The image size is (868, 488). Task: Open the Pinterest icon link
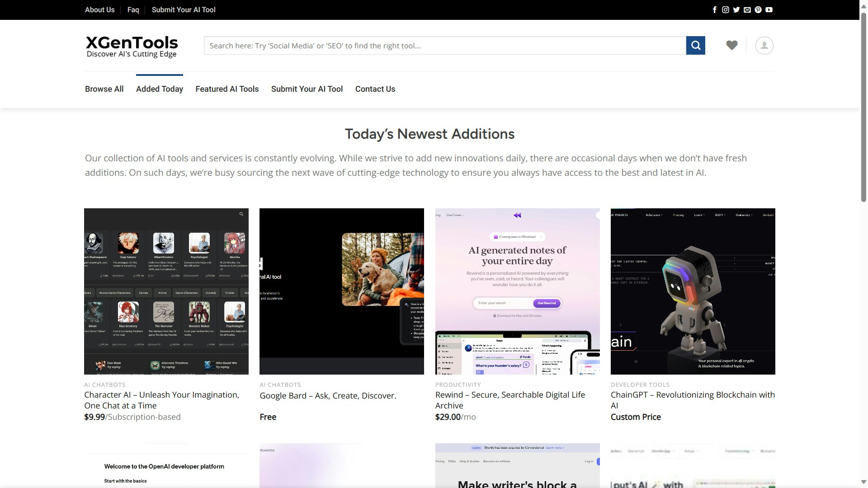pos(758,9)
